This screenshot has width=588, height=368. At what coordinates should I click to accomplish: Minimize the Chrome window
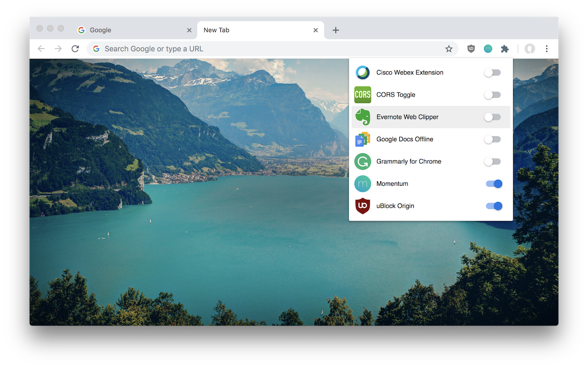pyautogui.click(x=50, y=29)
